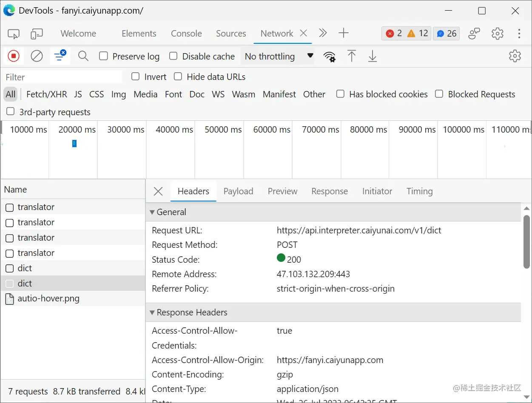Click the Filter text input
The height and width of the screenshot is (403, 532).
coord(63,77)
